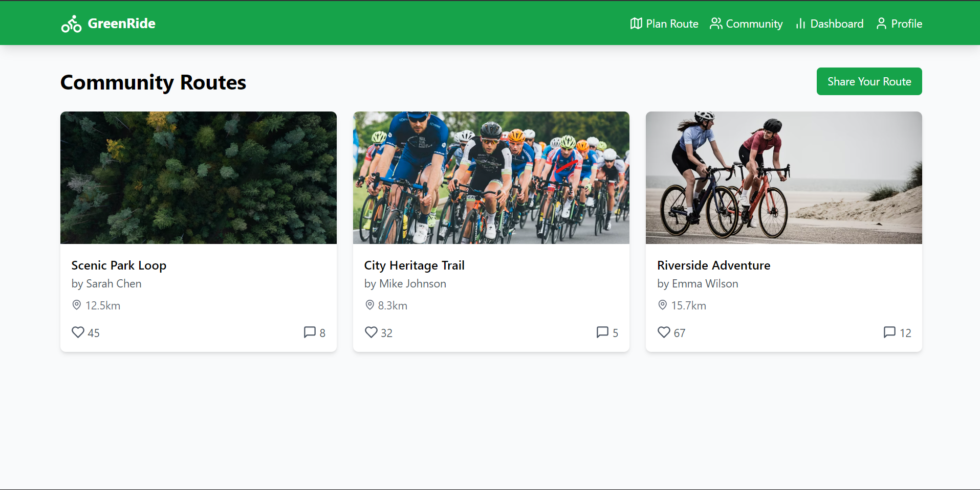Image resolution: width=980 pixels, height=490 pixels.
Task: Open the beach riders photo of Riverside Adventure
Action: (x=784, y=178)
